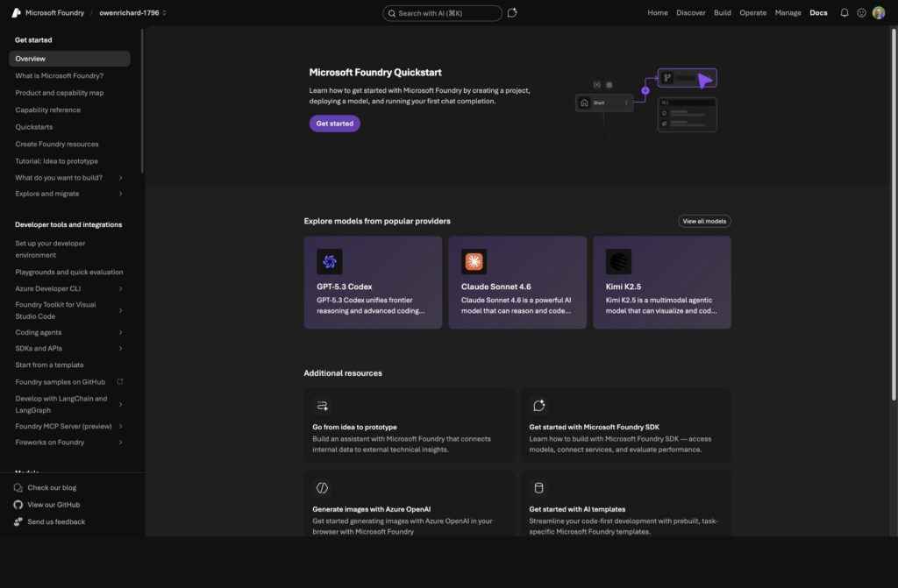This screenshot has width=898, height=588.
Task: Open the Overview sidebar item
Action: tap(69, 59)
